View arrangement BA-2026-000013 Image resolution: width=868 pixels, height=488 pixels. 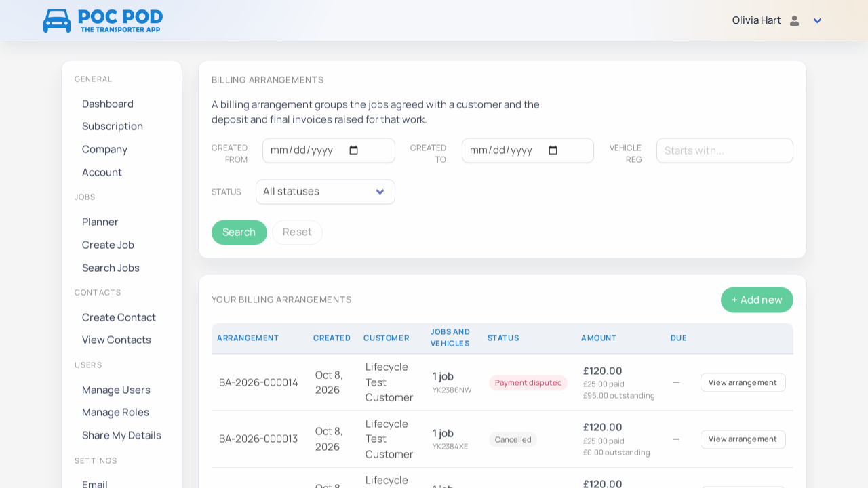743,439
